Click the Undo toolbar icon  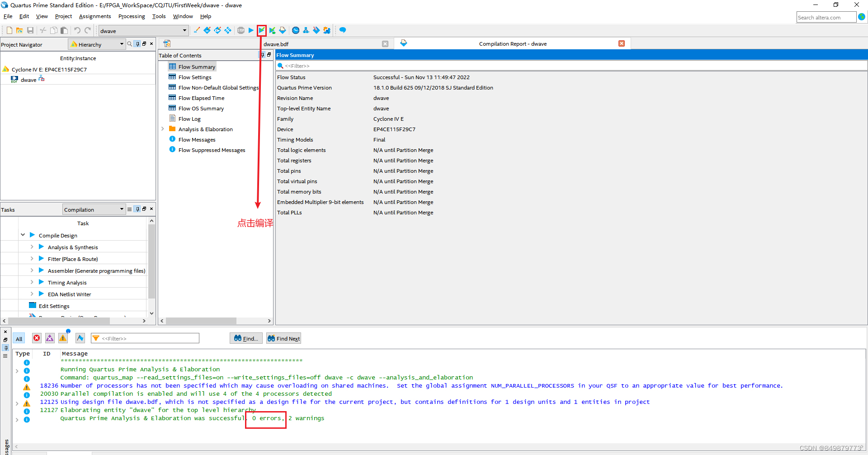[77, 30]
